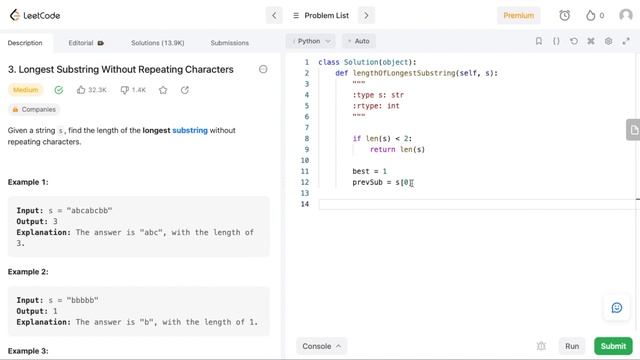
Task: Open the timer alarm clock icon
Action: [x=564, y=16]
